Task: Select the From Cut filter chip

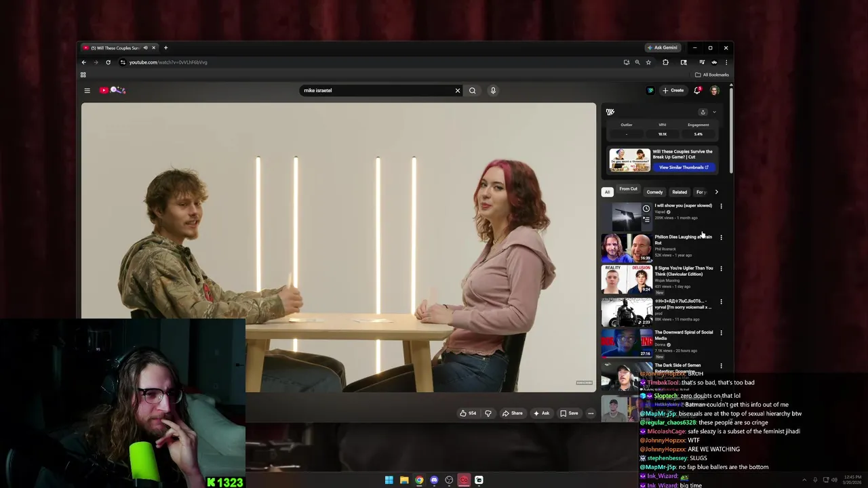Action: 628,189
